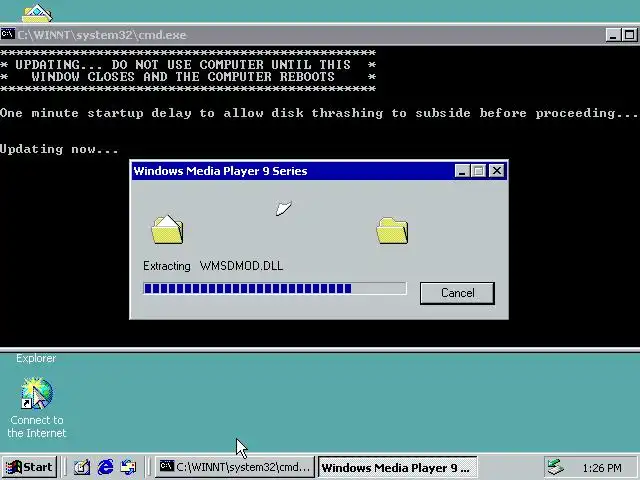640x480 pixels.
Task: Click the extraction progress bar
Action: (275, 289)
